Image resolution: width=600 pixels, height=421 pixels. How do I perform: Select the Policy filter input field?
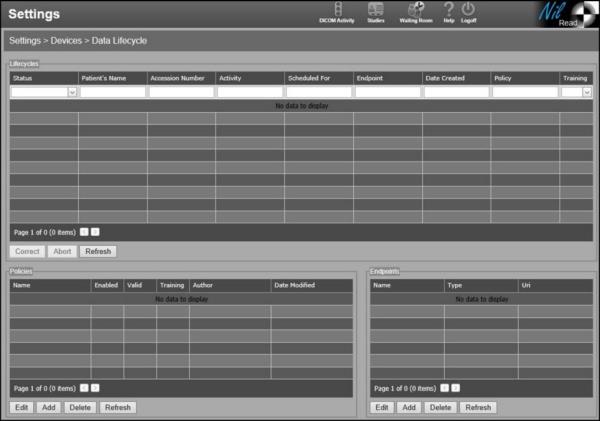(524, 92)
